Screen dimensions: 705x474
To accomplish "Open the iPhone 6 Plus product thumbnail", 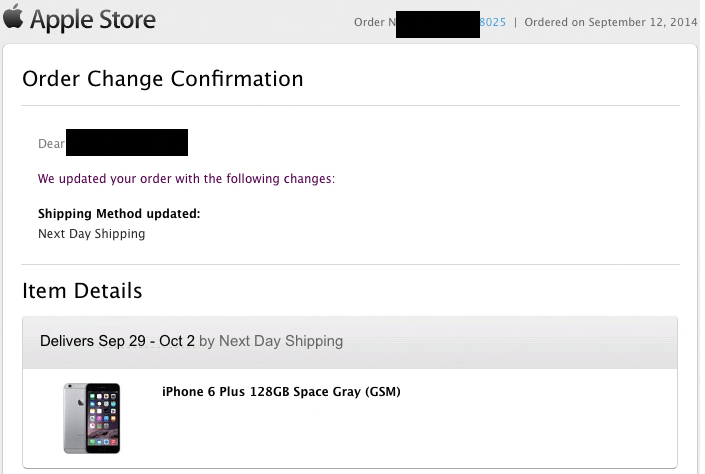I will [x=91, y=417].
